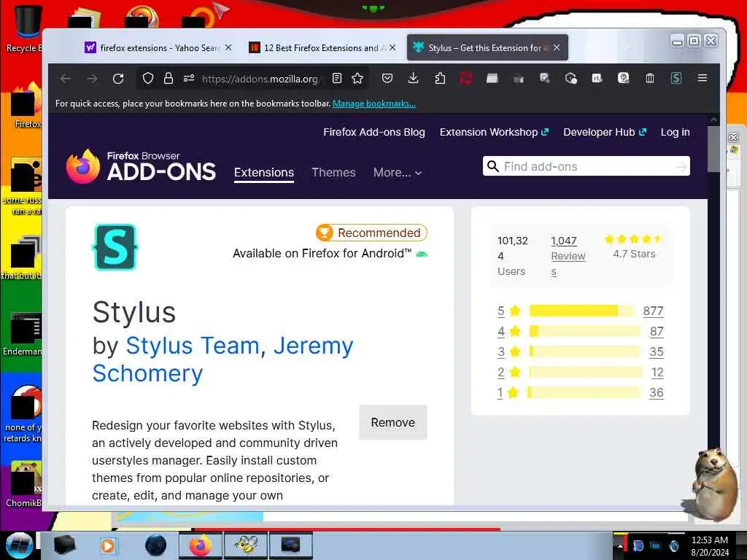Click the bar chart extension icon
This screenshot has height=560, width=747.
597,78
